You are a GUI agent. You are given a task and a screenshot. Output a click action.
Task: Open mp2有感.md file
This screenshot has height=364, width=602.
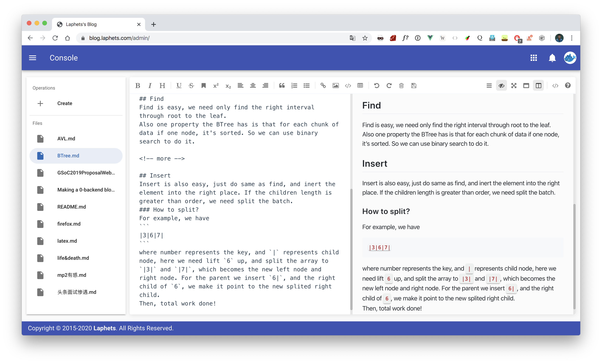point(76,275)
